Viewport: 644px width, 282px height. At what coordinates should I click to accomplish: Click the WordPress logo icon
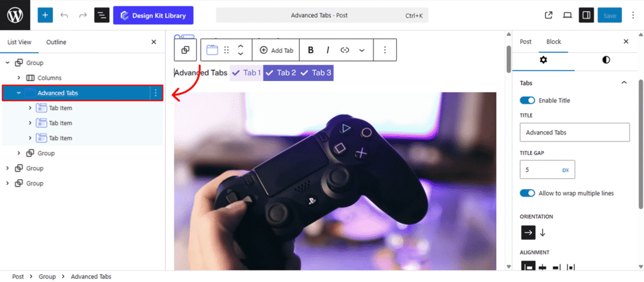coord(15,15)
